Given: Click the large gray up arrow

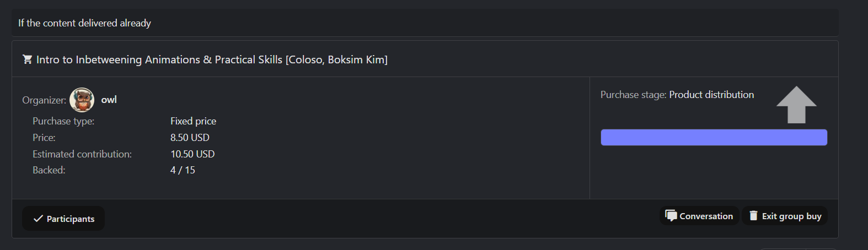Looking at the screenshot, I should click(x=796, y=105).
